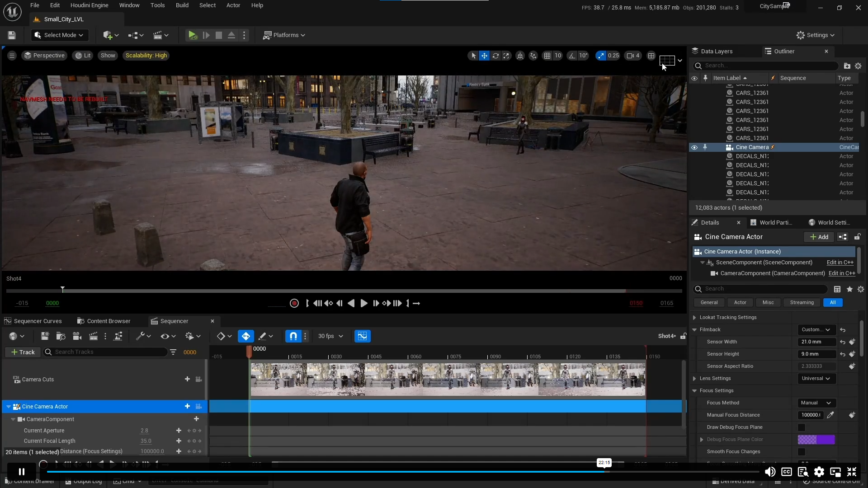This screenshot has height=488, width=868.
Task: Enable the Draw Debug Focus Plane checkbox
Action: [x=802, y=427]
